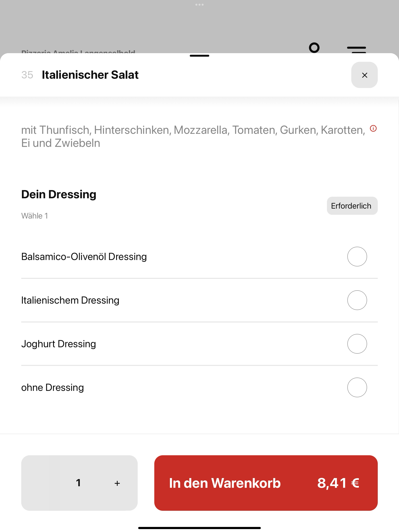Click the Erforderlich badge

pyautogui.click(x=352, y=206)
